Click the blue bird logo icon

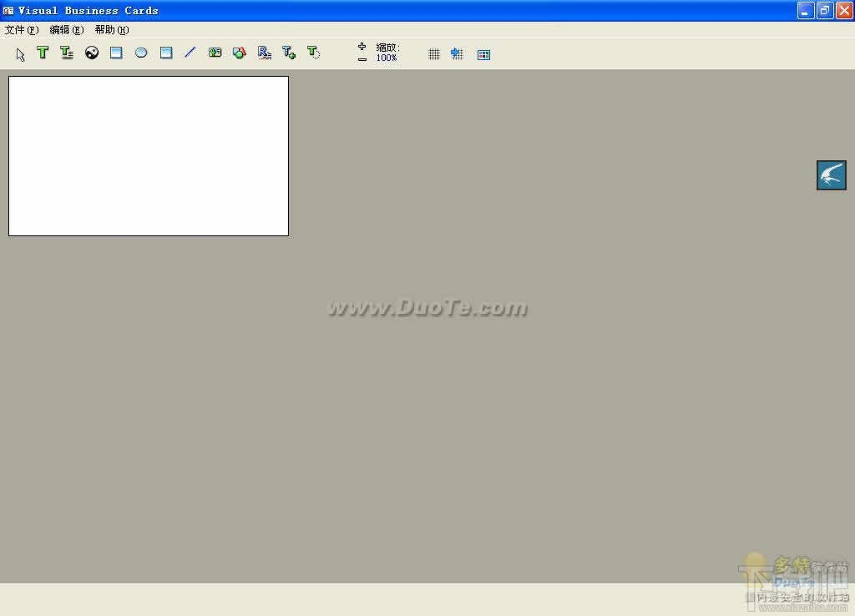tap(832, 175)
